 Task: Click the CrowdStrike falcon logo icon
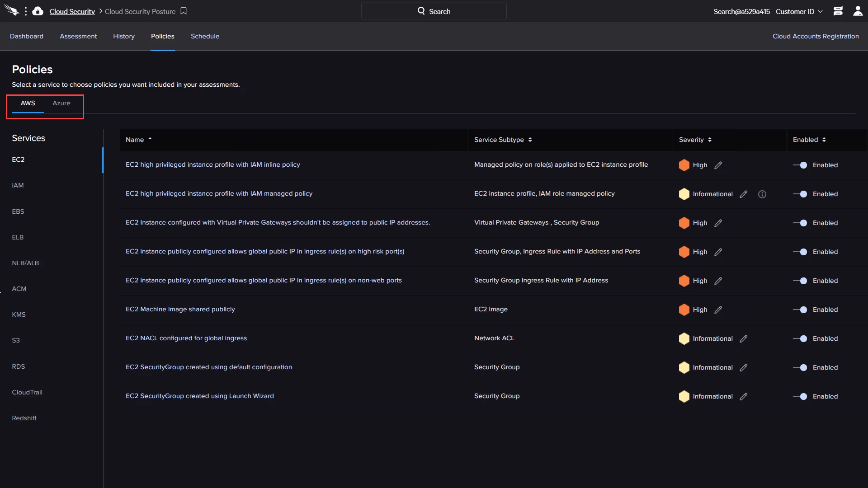(x=12, y=11)
